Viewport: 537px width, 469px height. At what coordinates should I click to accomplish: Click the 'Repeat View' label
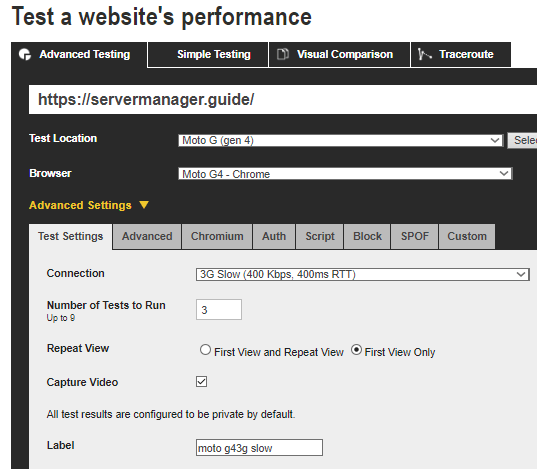pos(78,348)
